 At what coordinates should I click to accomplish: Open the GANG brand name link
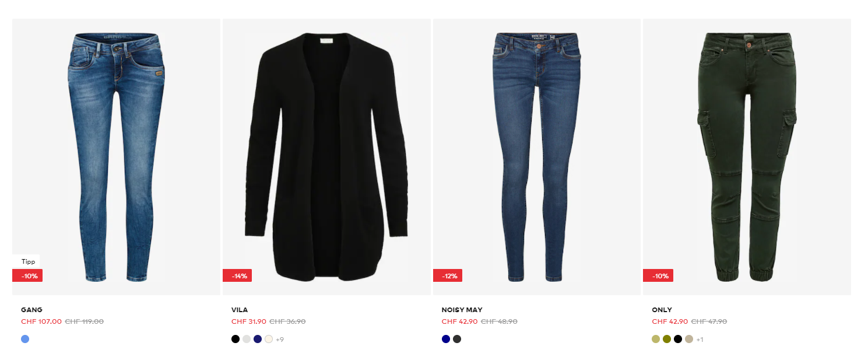[x=31, y=310]
